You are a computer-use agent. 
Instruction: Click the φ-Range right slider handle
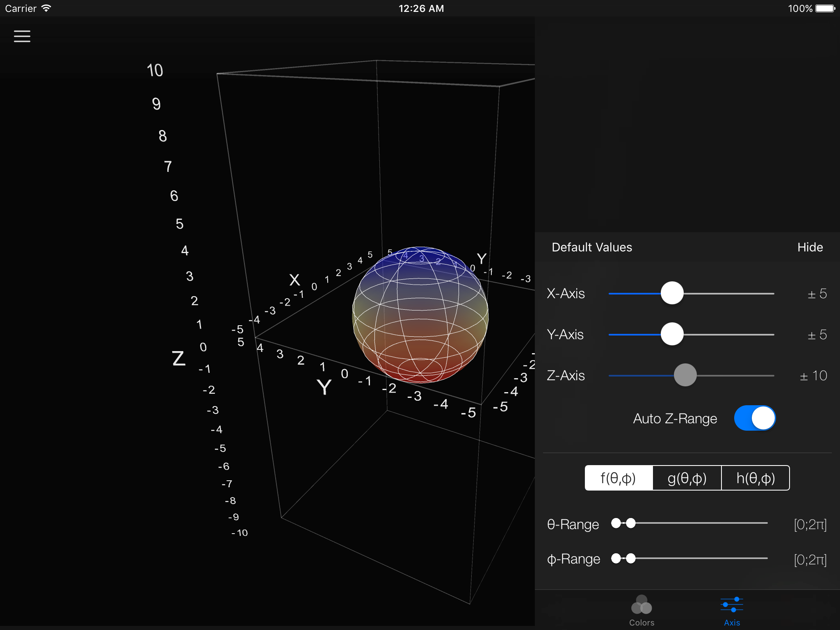(x=631, y=558)
